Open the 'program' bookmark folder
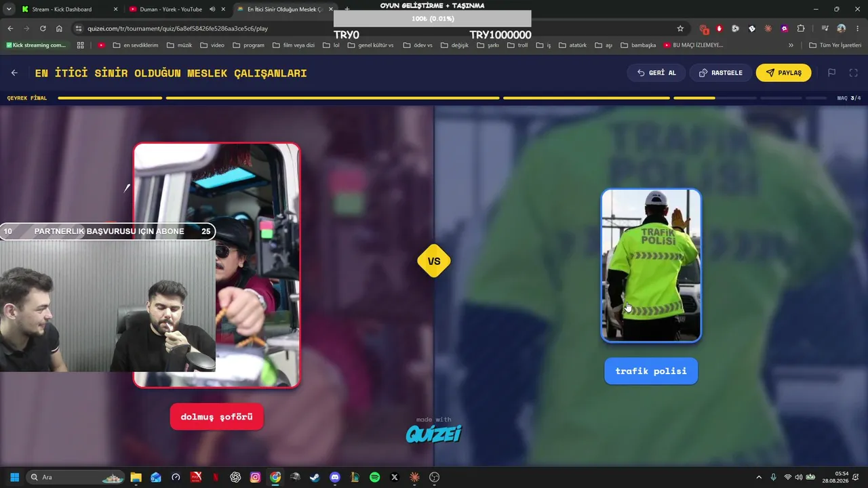The height and width of the screenshot is (488, 868). (x=248, y=45)
